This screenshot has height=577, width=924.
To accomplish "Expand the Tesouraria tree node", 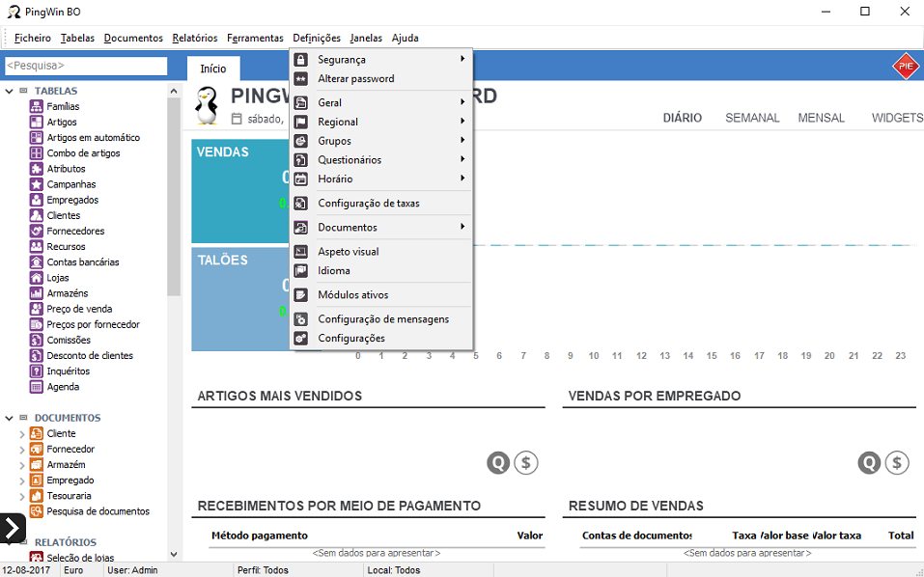I will [x=22, y=496].
